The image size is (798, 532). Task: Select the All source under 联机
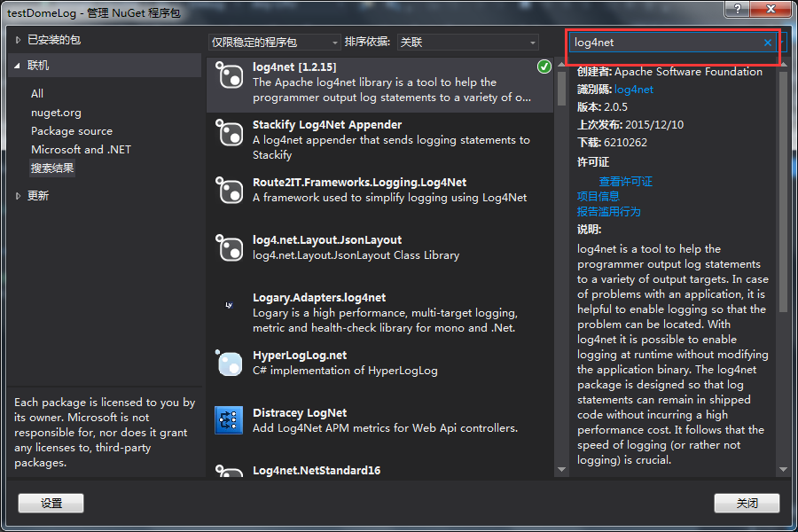tap(37, 94)
